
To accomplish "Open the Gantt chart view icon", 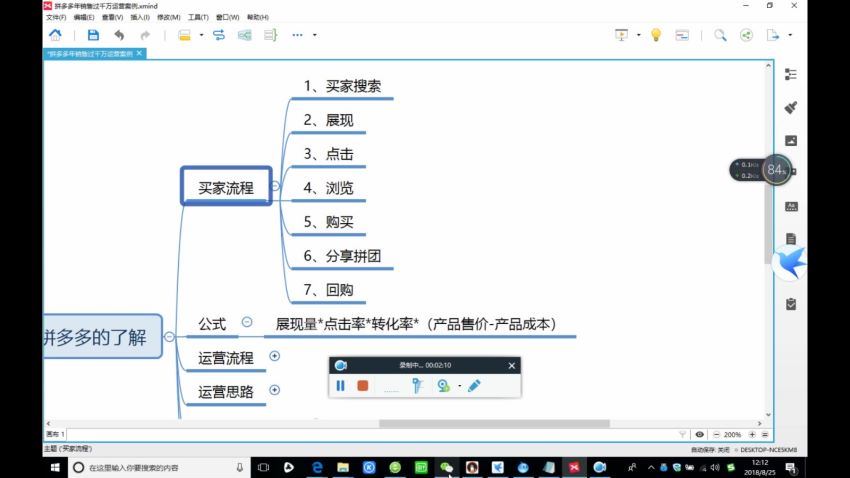I will pos(682,35).
